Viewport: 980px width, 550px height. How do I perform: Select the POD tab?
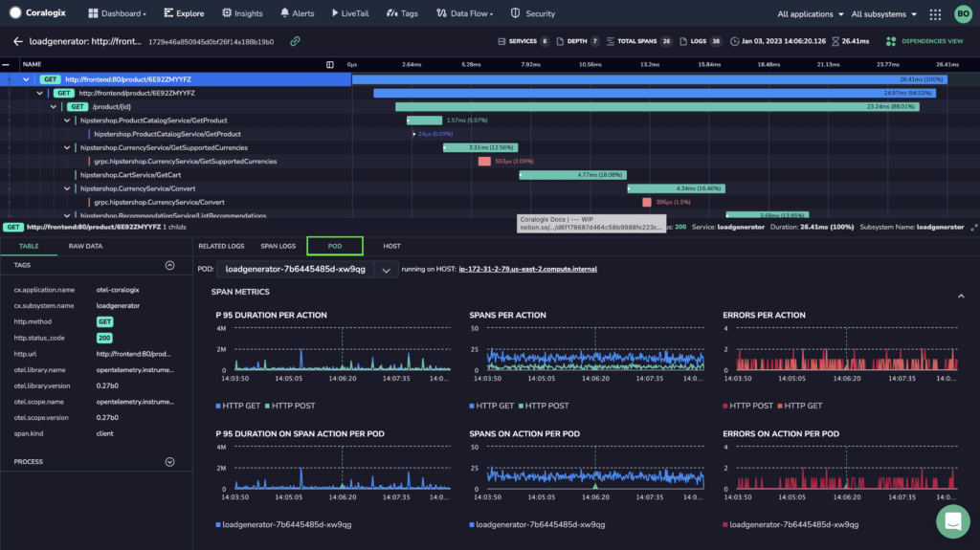click(335, 246)
